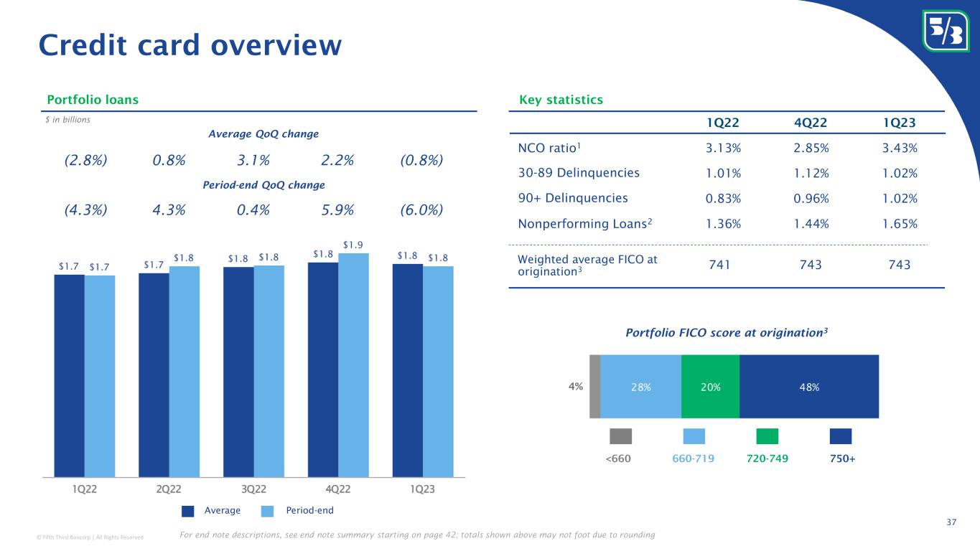Click the dark blue 750+ legend swatch
This screenshot has width=980, height=551.
(841, 436)
